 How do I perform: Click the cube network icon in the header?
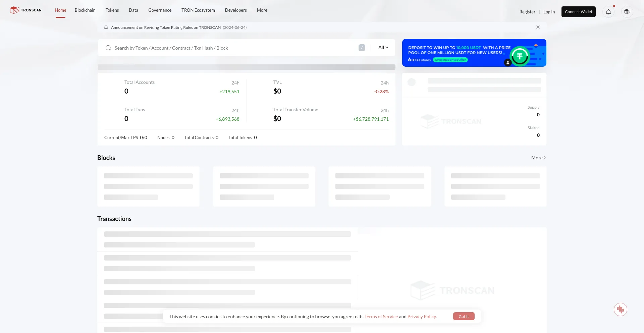627,12
